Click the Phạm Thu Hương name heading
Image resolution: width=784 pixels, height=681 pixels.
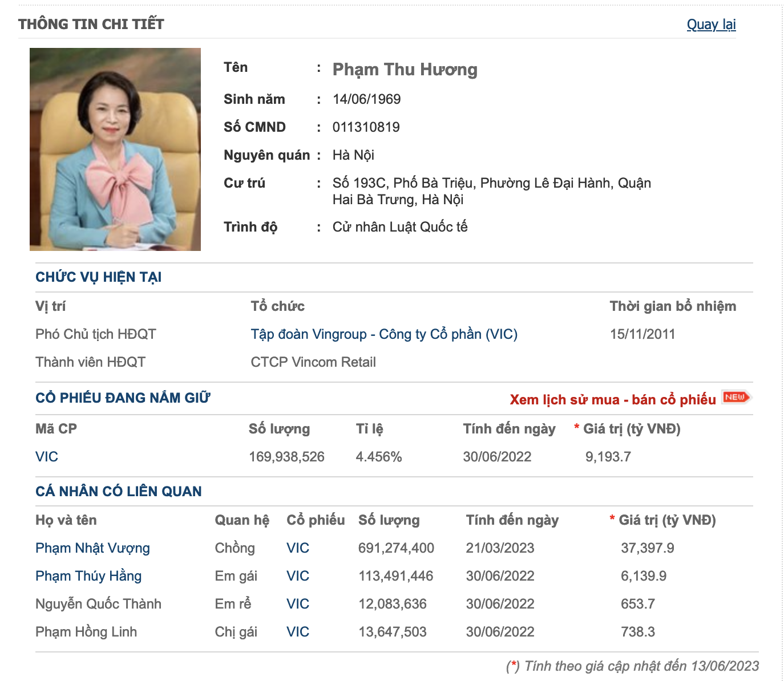click(x=405, y=70)
